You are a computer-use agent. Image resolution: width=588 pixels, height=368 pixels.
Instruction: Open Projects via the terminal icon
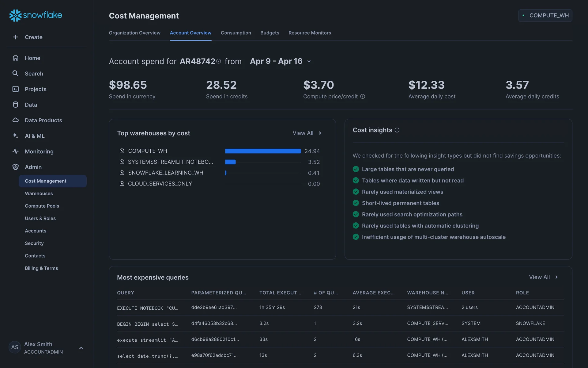pyautogui.click(x=16, y=89)
